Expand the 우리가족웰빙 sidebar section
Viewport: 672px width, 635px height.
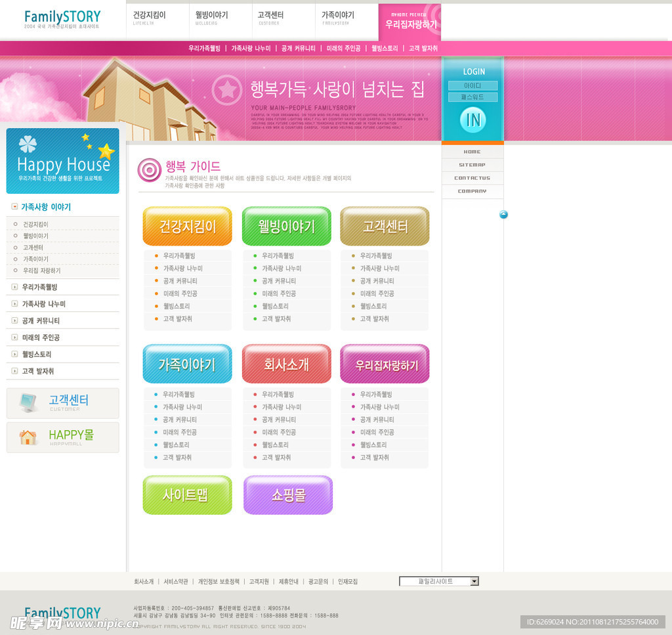(14, 287)
